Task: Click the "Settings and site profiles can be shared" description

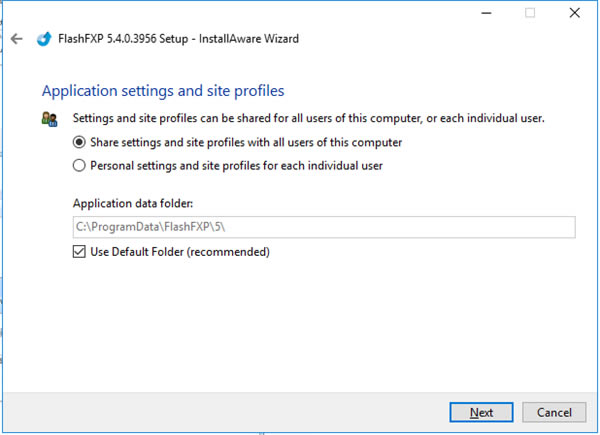Action: [x=309, y=119]
